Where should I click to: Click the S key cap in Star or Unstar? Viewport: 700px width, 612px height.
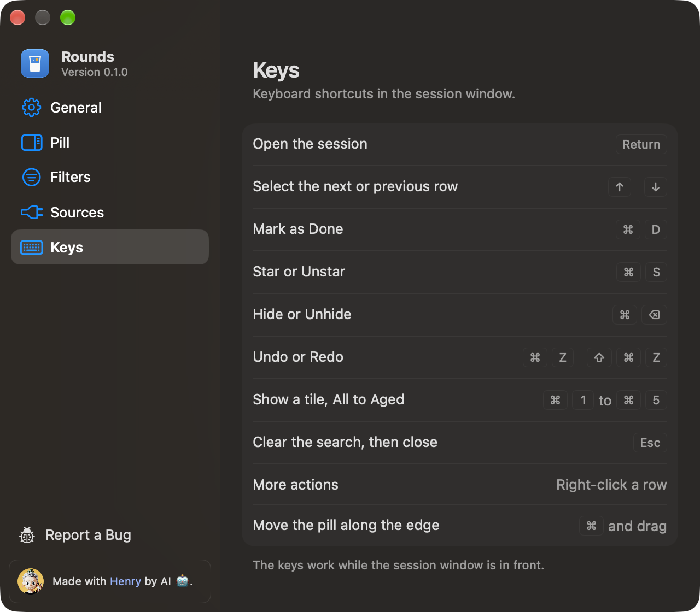click(x=656, y=272)
